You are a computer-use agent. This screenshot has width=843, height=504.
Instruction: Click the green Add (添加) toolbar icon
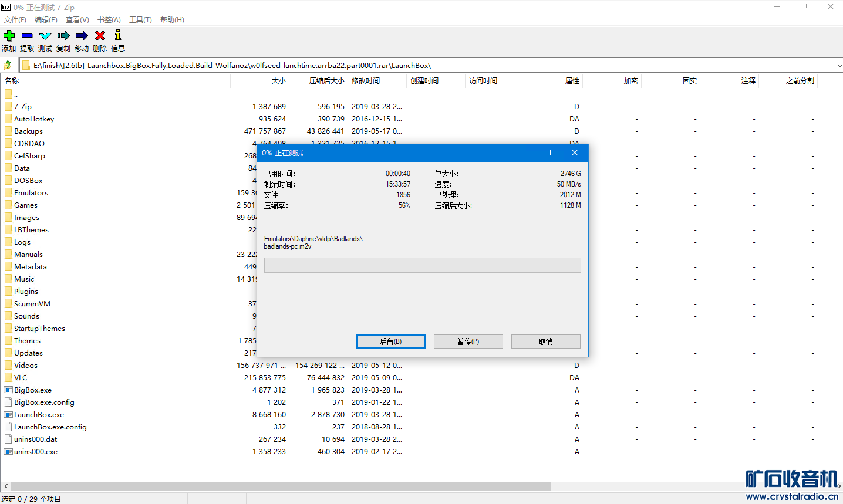click(x=9, y=36)
